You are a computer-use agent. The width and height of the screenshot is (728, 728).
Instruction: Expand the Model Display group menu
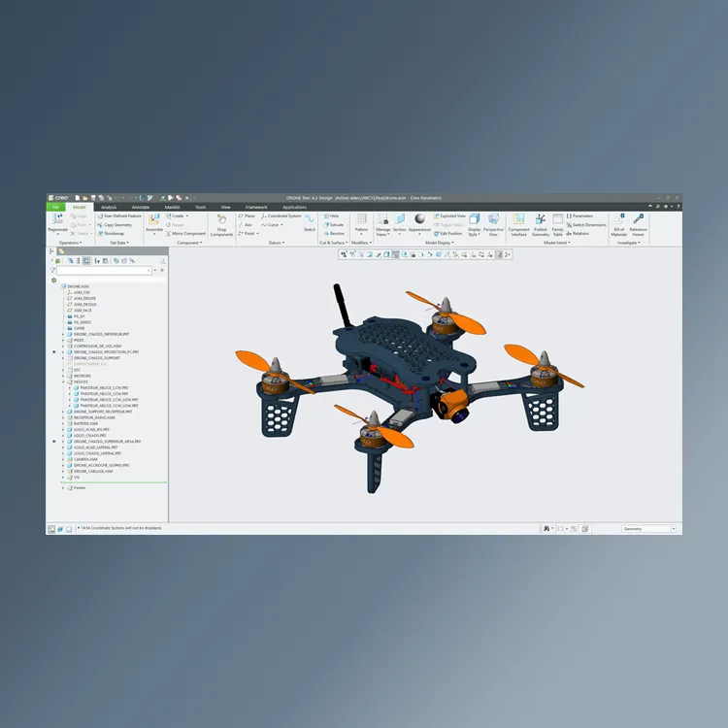coord(439,243)
